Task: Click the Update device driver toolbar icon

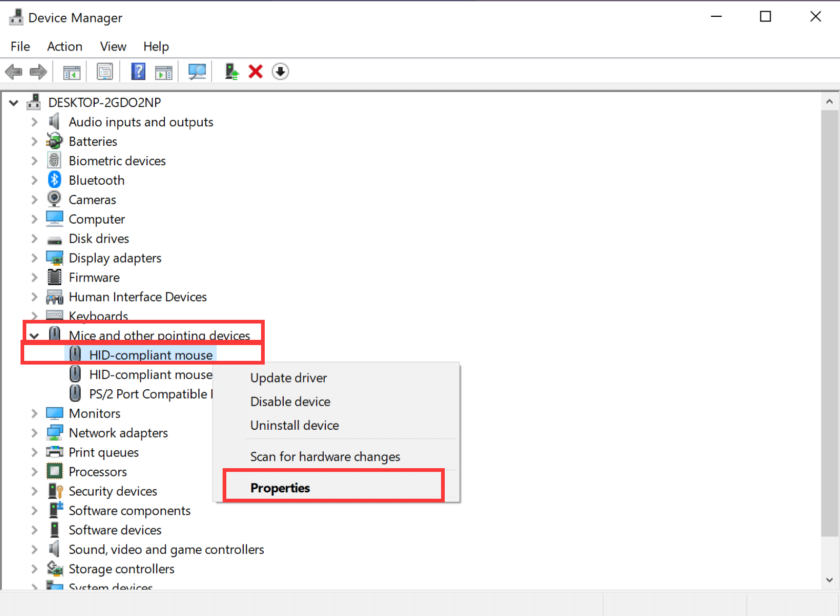Action: 232,72
